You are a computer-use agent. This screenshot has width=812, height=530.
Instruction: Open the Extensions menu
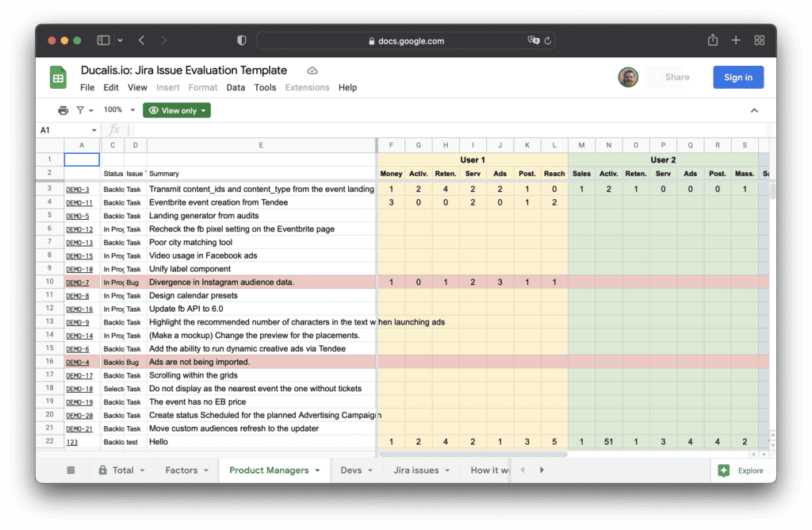(307, 87)
